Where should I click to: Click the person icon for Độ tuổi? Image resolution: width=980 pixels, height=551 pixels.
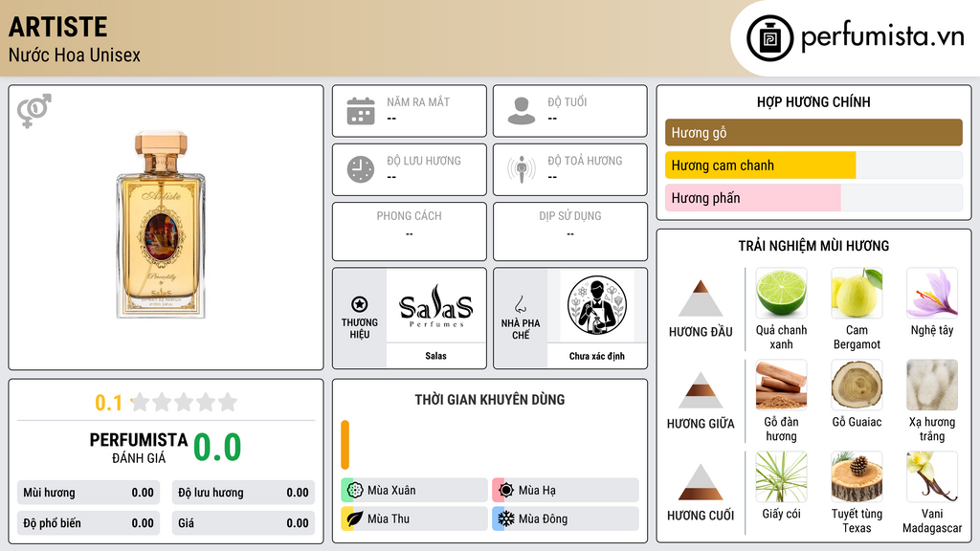522,111
